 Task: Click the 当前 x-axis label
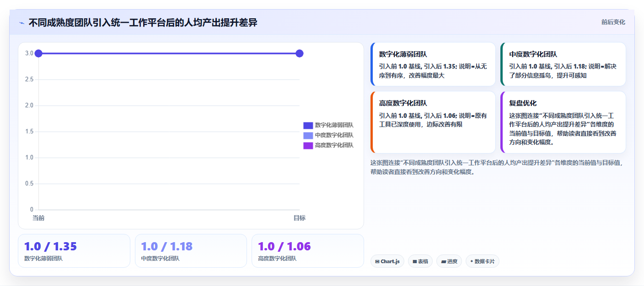point(38,218)
